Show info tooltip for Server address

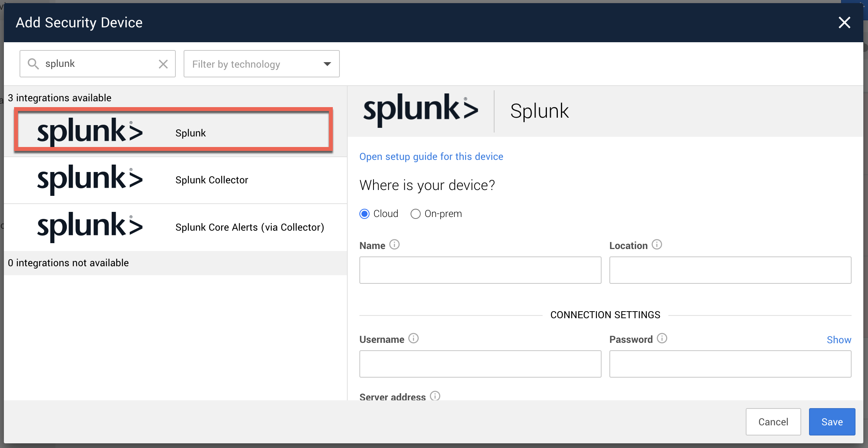pyautogui.click(x=435, y=396)
